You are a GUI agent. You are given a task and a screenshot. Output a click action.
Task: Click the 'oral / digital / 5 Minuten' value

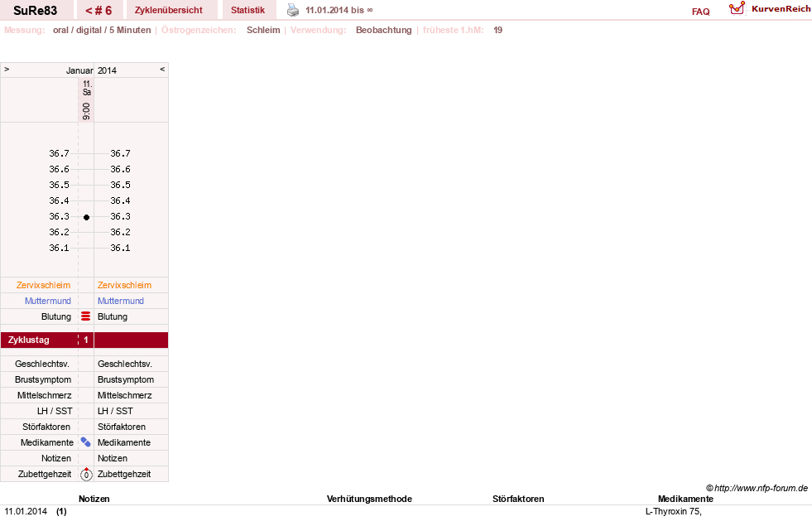[x=102, y=30]
